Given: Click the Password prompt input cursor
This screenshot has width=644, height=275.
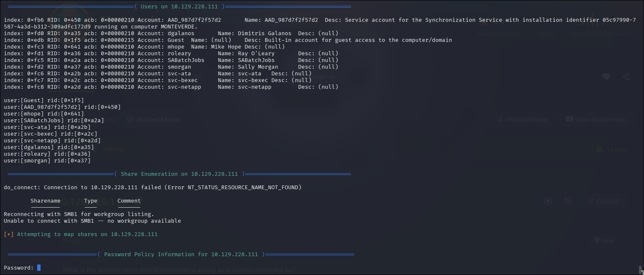Looking at the screenshot, I should (39, 268).
